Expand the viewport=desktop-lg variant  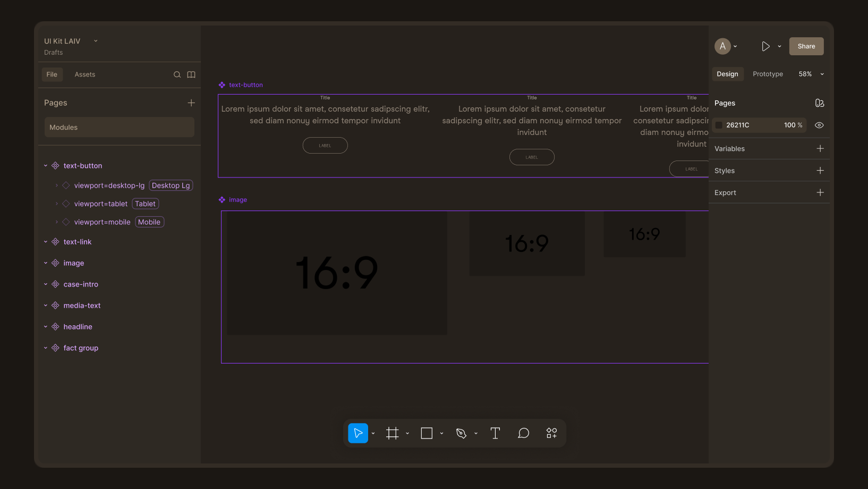pos(57,186)
